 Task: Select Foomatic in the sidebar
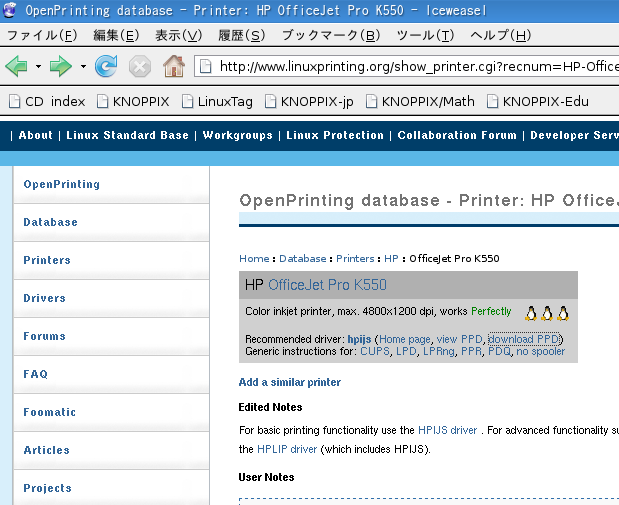pyautogui.click(x=49, y=412)
